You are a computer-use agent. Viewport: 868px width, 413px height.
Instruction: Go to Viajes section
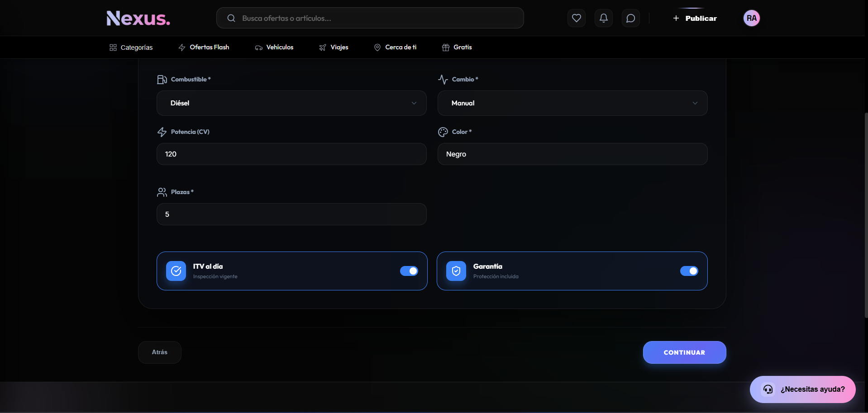click(334, 47)
